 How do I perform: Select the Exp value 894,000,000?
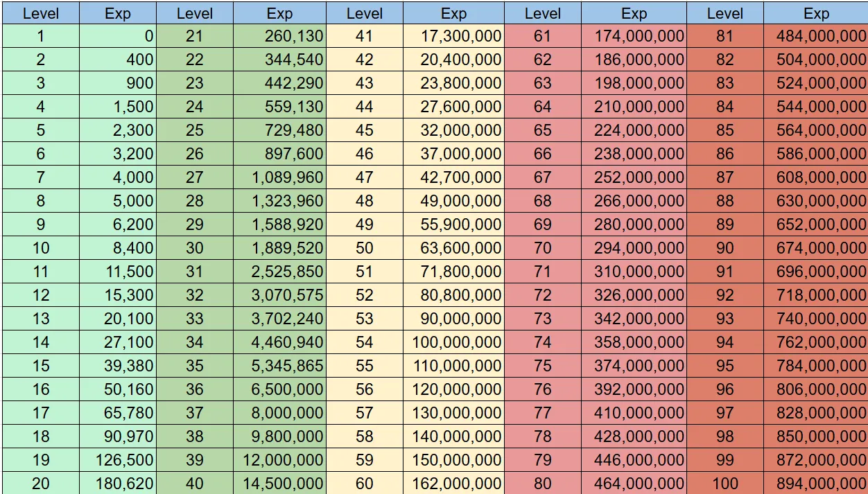tap(816, 484)
